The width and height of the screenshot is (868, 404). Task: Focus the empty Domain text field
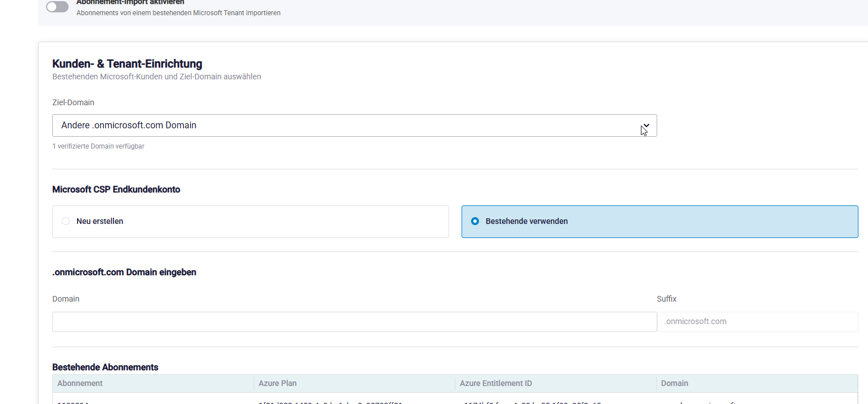[x=354, y=322]
